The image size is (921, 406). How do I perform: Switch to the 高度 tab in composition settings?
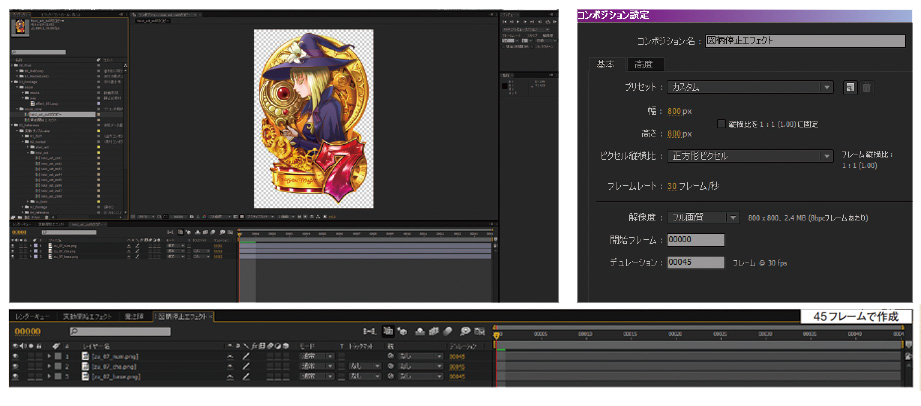644,64
